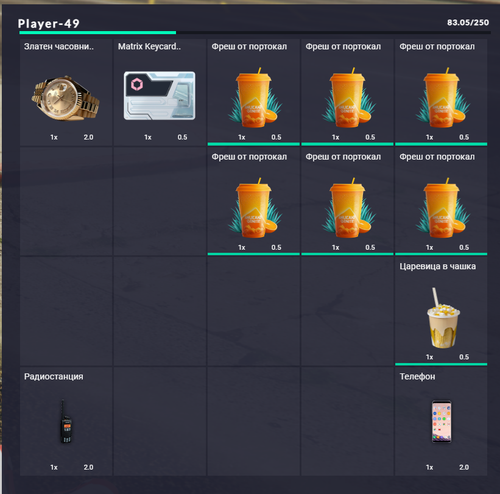The height and width of the screenshot is (494, 500).
Task: Select second-row leftmost orange juice cup
Action: (x=254, y=208)
